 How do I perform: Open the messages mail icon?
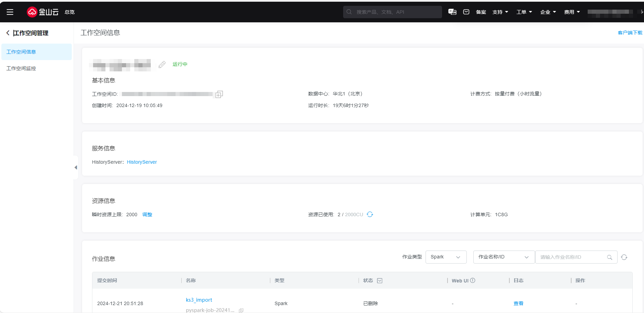click(466, 12)
